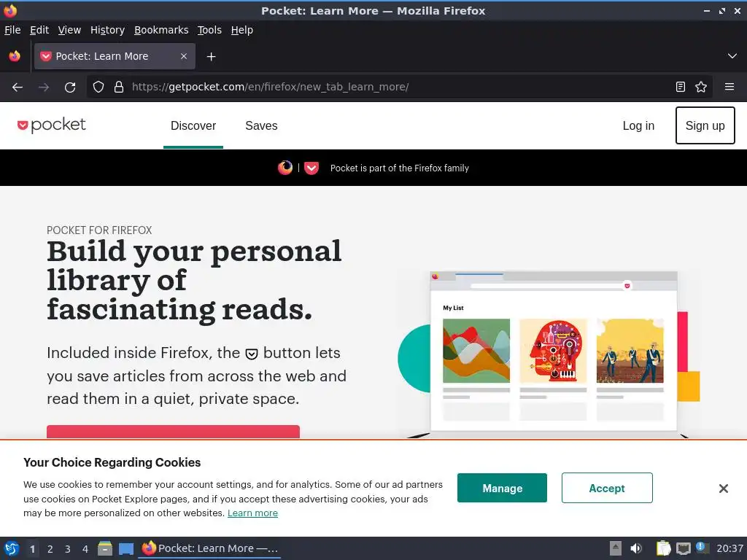Switch to workspace 2
Image resolution: width=747 pixels, height=560 pixels.
50,549
